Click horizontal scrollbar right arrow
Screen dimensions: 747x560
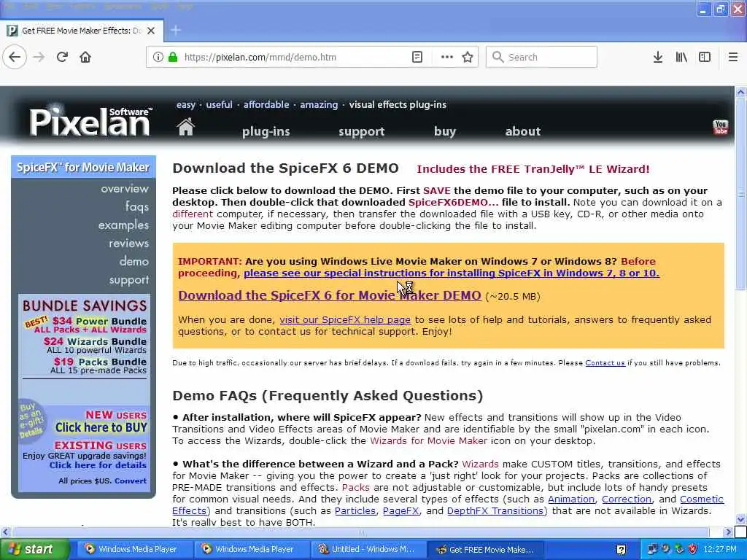tap(727, 532)
